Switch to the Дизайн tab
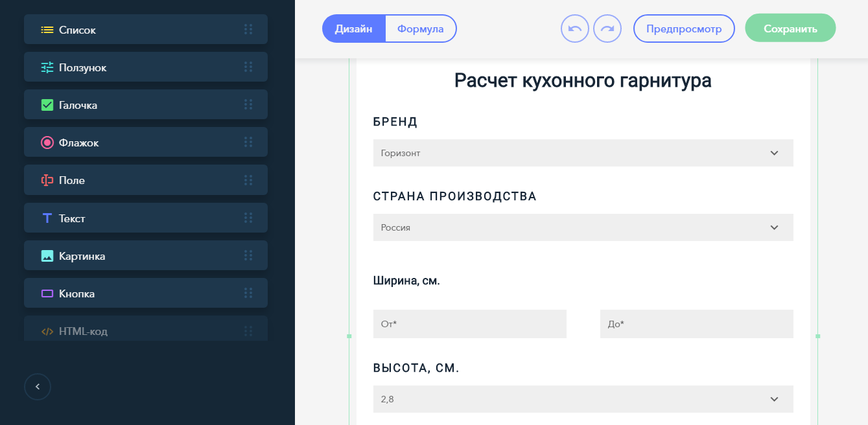 click(x=354, y=29)
